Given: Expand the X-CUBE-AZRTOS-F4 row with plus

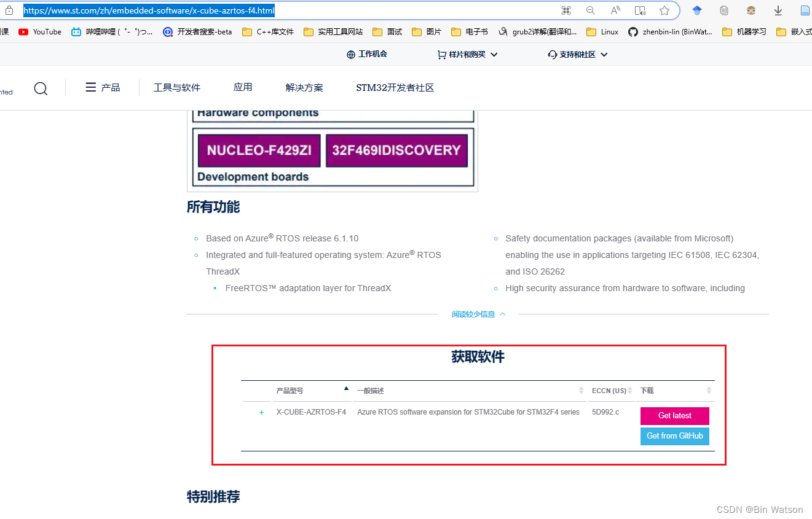Looking at the screenshot, I should click(261, 413).
